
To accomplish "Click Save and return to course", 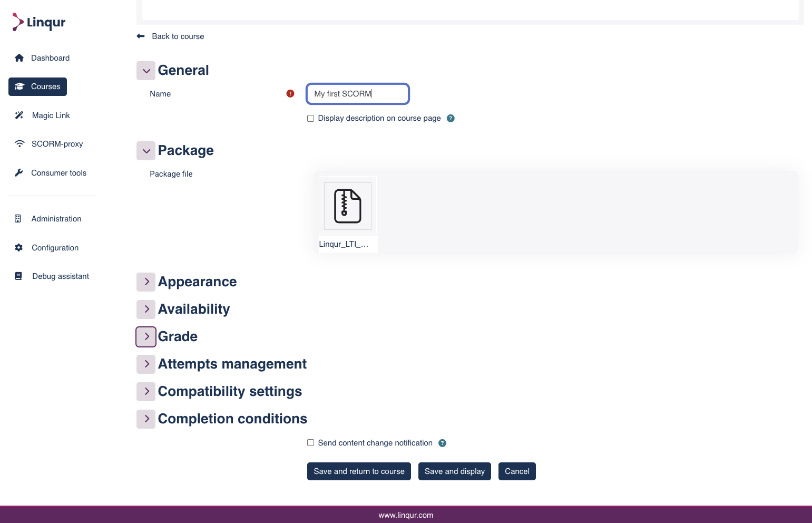I will click(359, 471).
